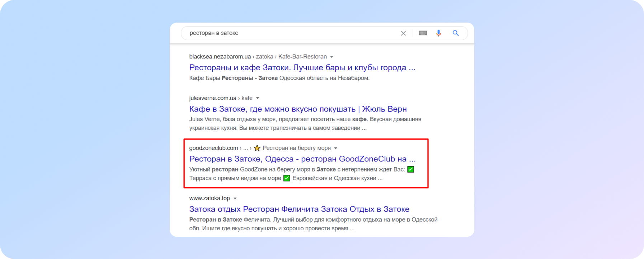Click snippet text 'Терраса с прямым видом на море'
The height and width of the screenshot is (259, 644).
pos(235,178)
